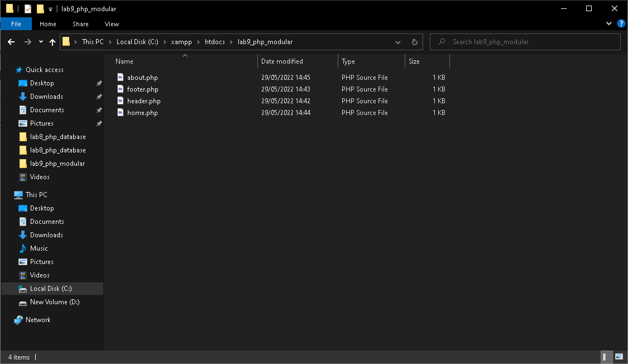Screen dimensions: 628x364
Task: Select This PC in the navigation pane
Action: 36,195
